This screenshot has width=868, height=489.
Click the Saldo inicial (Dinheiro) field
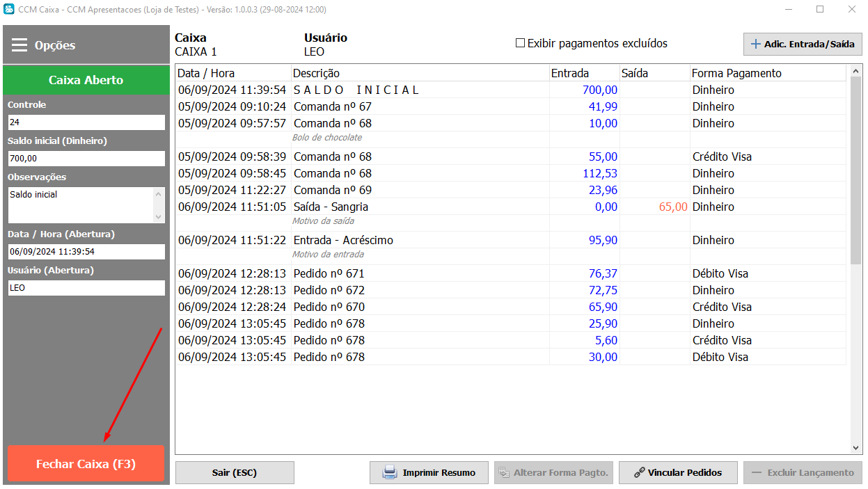tap(86, 159)
